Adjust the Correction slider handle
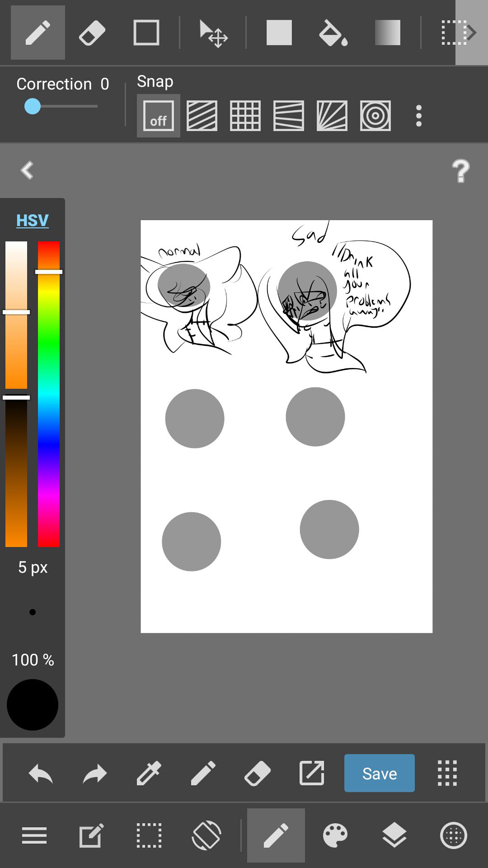The image size is (488, 868). tap(33, 106)
